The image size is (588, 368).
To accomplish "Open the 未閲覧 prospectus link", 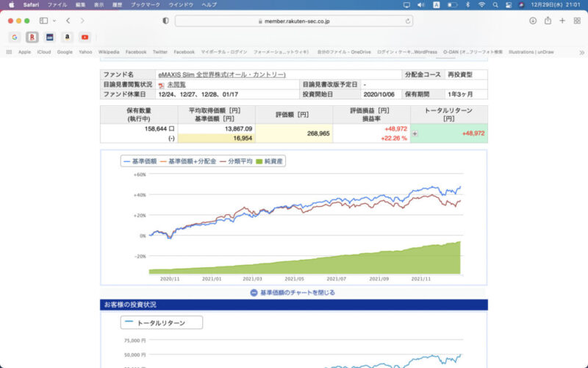I will [x=176, y=85].
